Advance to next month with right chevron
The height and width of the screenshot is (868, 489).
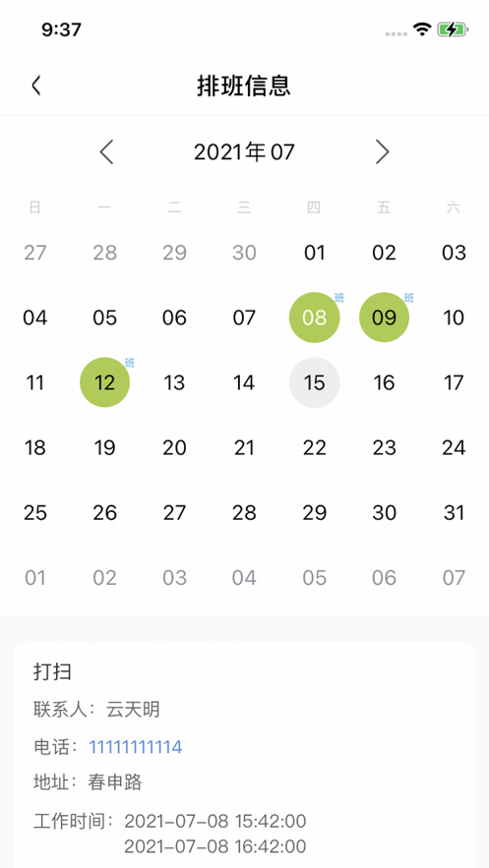(382, 151)
